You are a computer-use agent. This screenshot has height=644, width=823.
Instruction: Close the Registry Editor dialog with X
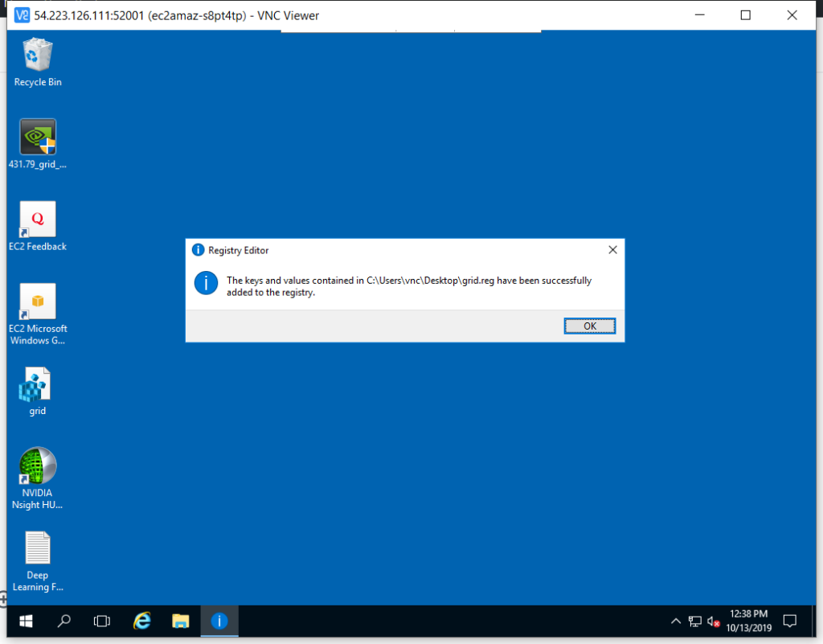[612, 250]
